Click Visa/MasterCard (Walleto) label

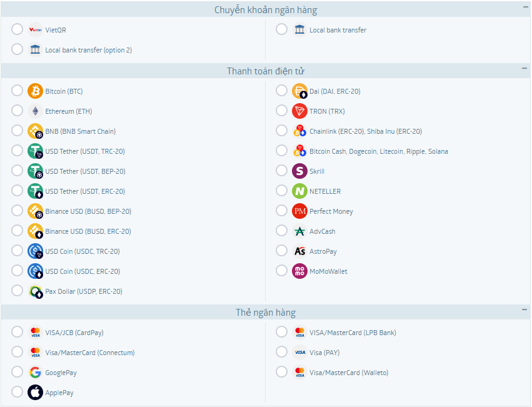pyautogui.click(x=349, y=373)
